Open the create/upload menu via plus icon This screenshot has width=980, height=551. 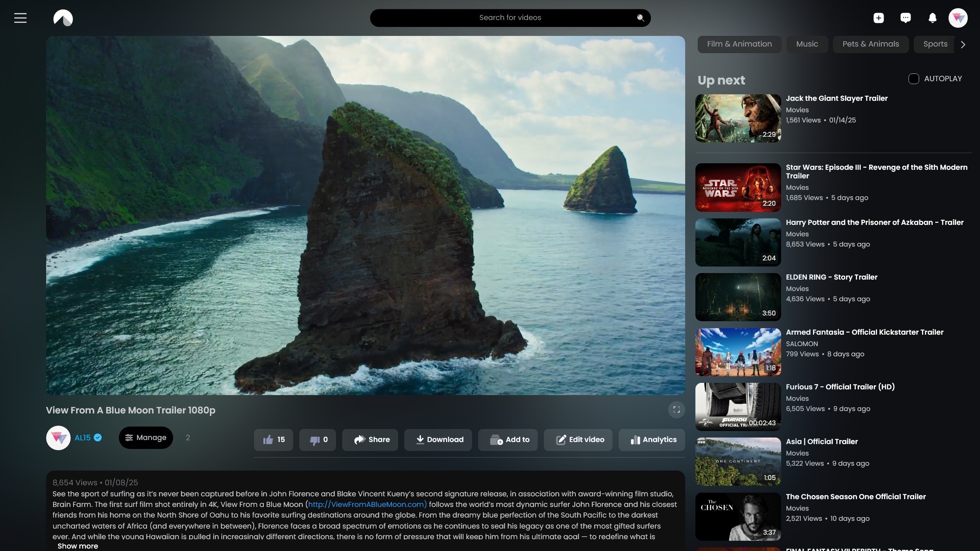click(x=878, y=18)
